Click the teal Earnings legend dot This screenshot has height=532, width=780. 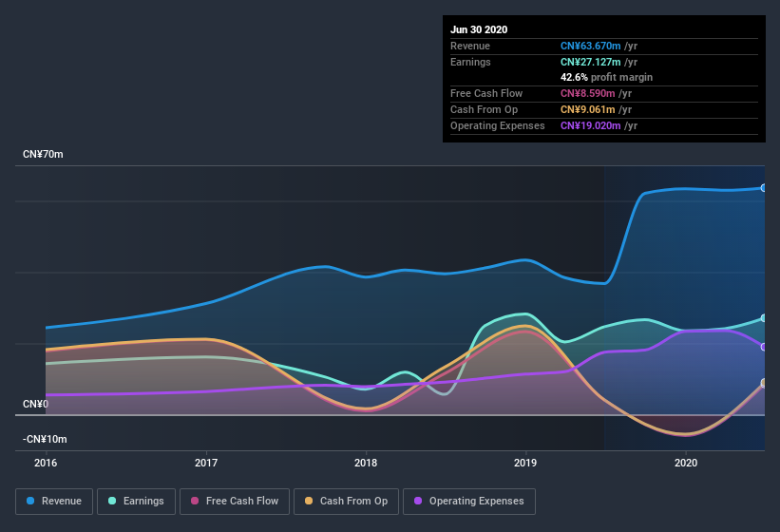pos(112,501)
